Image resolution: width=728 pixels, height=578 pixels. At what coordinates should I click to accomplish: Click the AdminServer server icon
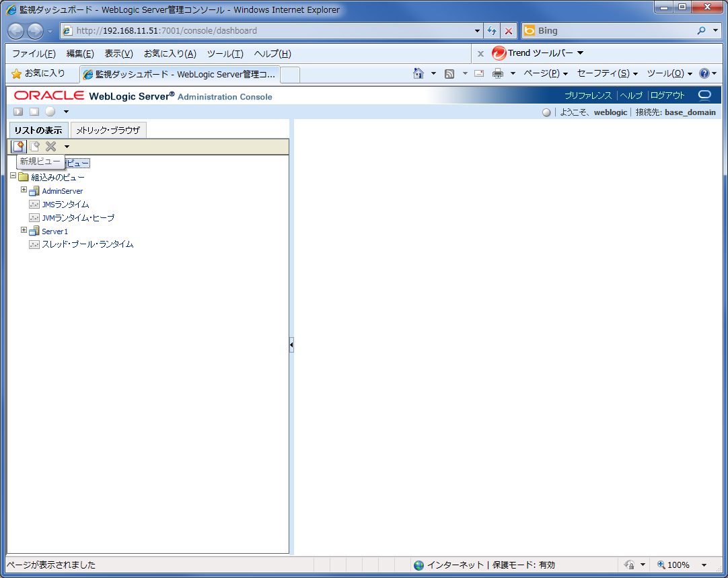click(34, 191)
